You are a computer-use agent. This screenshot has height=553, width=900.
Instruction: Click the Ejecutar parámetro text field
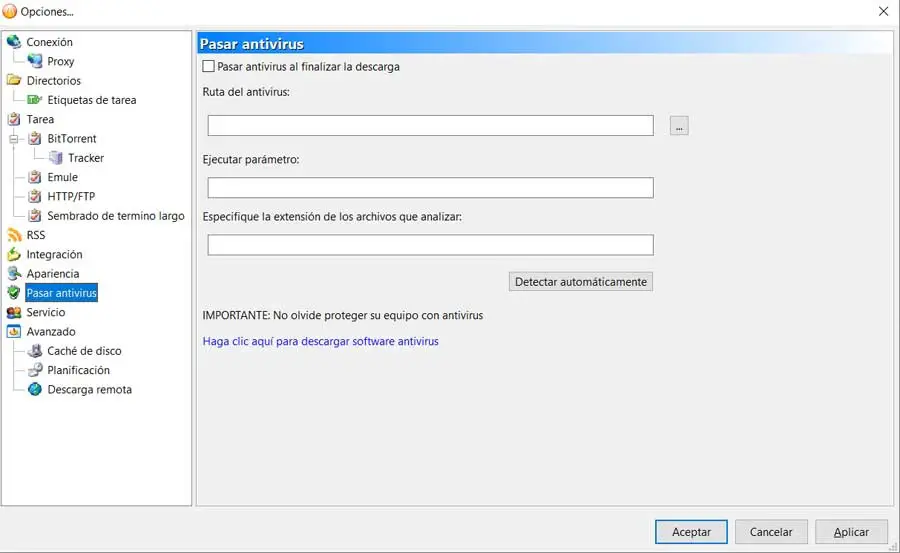pyautogui.click(x=430, y=188)
